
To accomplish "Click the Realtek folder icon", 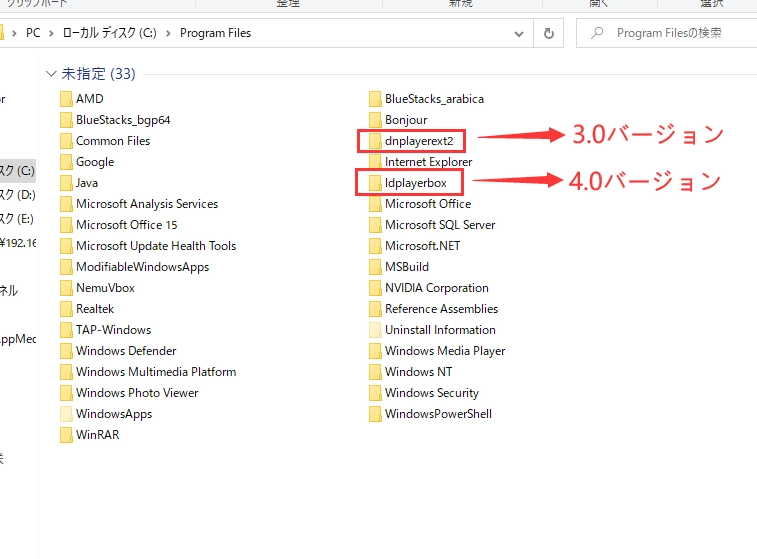I will pyautogui.click(x=66, y=309).
